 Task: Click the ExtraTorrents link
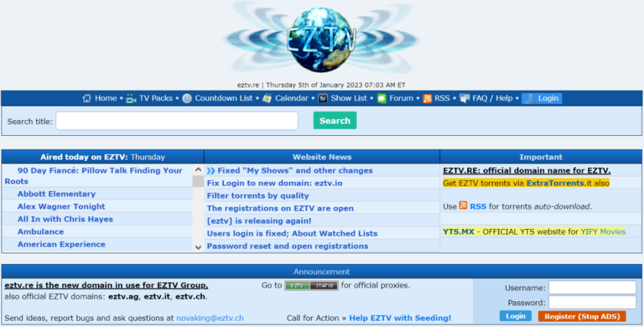pos(556,182)
